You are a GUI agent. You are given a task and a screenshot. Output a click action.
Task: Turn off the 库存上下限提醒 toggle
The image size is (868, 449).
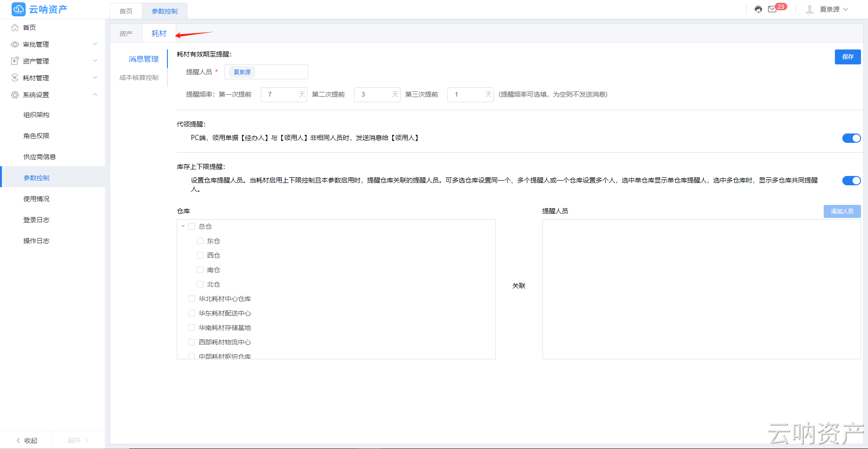[851, 180]
